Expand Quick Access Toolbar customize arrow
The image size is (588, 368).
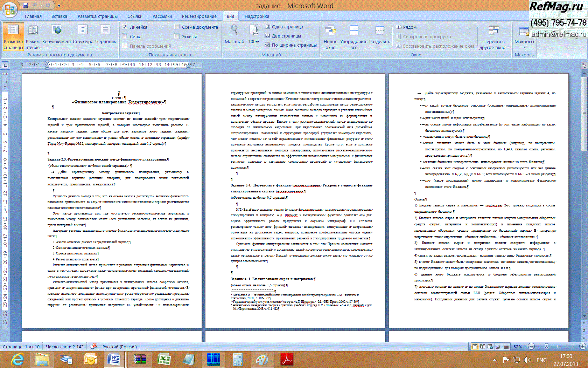tap(59, 6)
